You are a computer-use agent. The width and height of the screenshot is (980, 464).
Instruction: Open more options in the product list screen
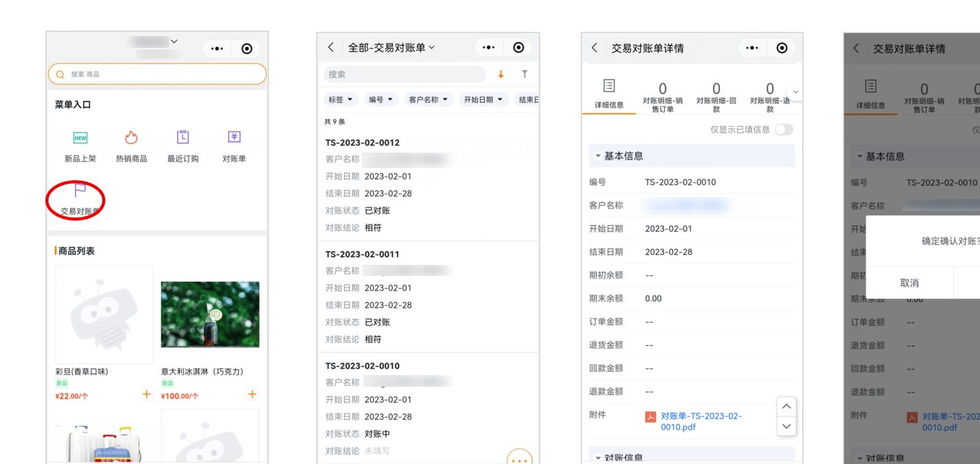(x=217, y=48)
